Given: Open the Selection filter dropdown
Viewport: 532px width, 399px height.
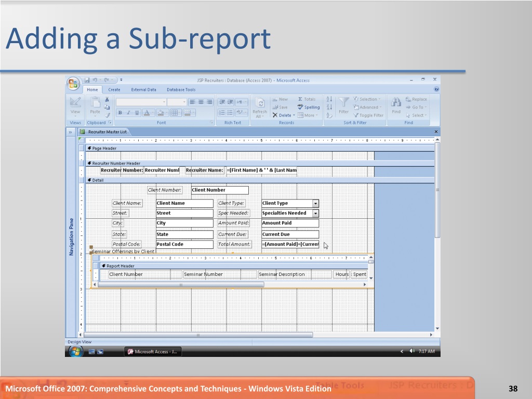Looking at the screenshot, I should pos(367,99).
